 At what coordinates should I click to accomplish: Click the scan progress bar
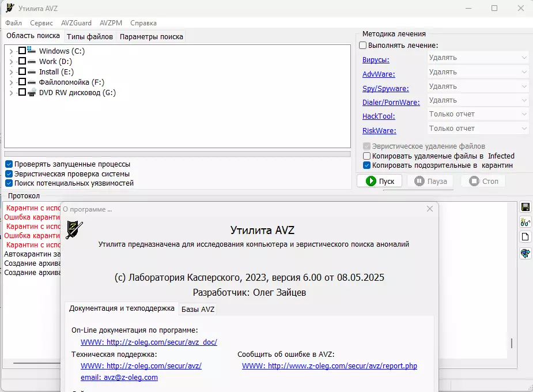(x=177, y=154)
